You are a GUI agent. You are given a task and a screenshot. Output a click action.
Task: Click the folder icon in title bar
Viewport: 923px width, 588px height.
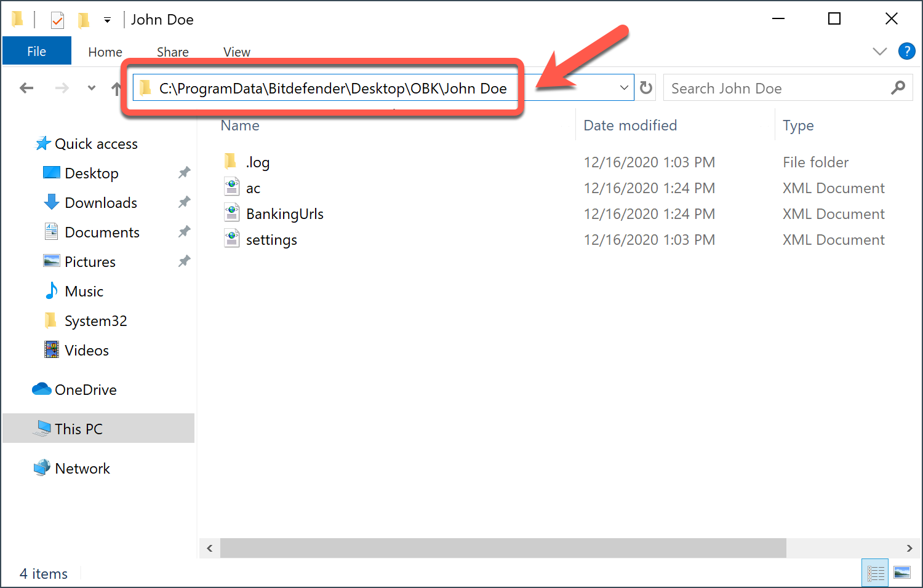18,20
